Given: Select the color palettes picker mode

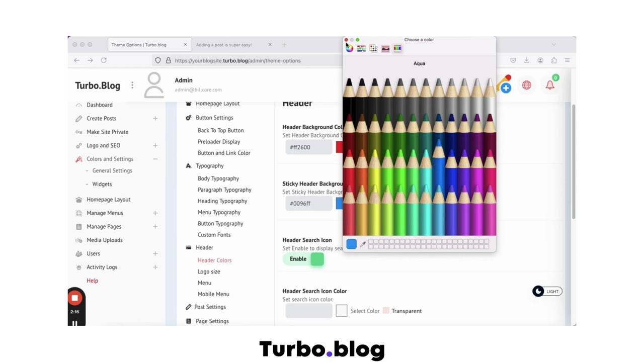Looking at the screenshot, I should (x=373, y=49).
